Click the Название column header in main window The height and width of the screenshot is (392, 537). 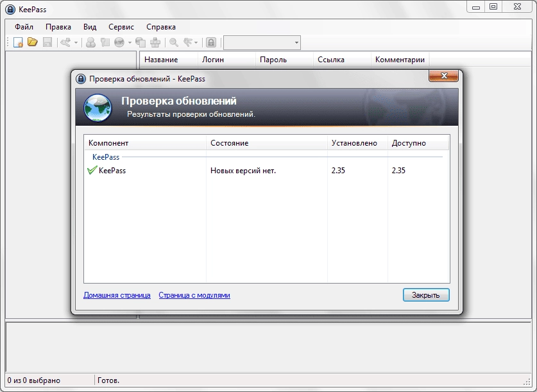click(x=169, y=60)
